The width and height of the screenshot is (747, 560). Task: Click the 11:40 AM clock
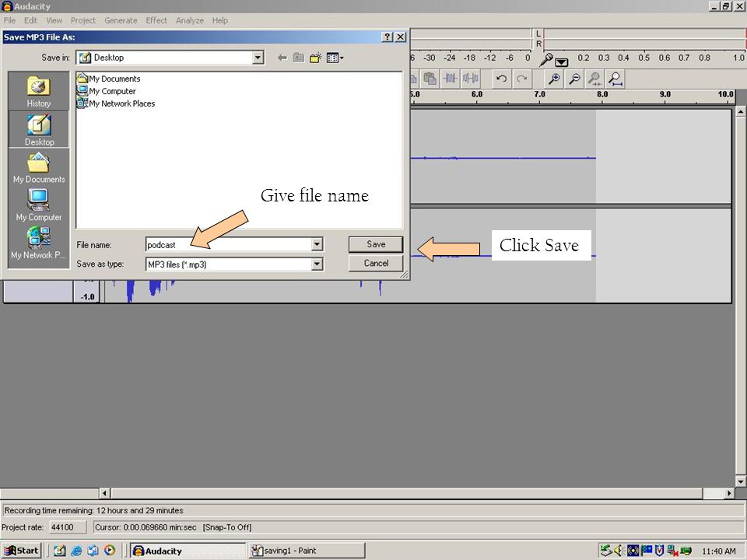point(719,551)
